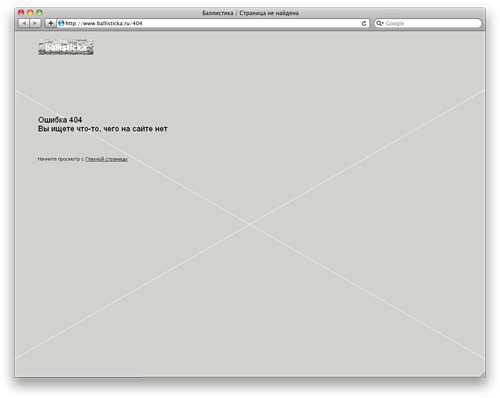Screen dimensions: 500x398
Task: Open the Главной странице link
Action: [x=106, y=159]
